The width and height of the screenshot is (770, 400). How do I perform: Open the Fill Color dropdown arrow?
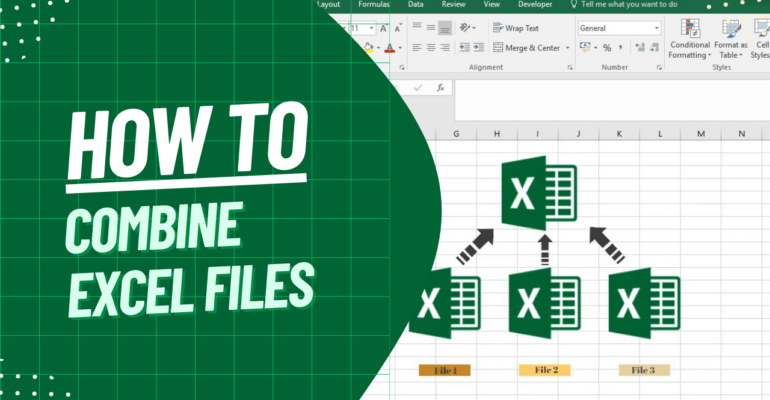pos(378,48)
